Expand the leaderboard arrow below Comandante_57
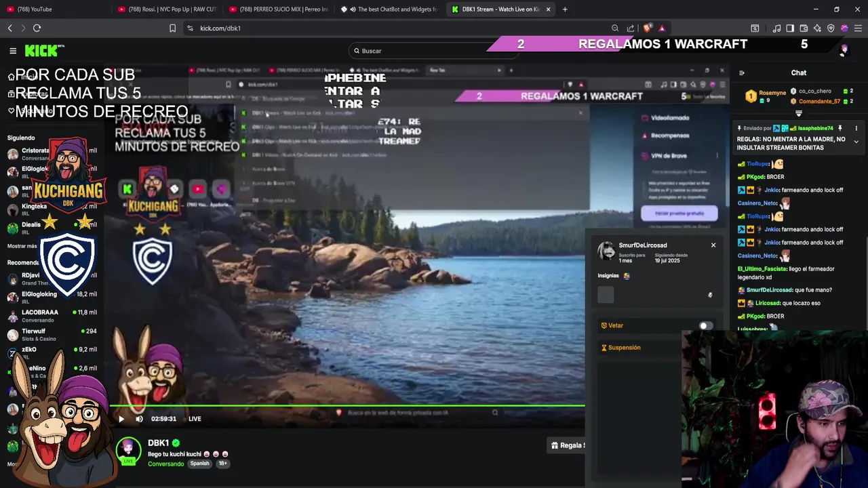The height and width of the screenshot is (488, 868). tap(798, 113)
